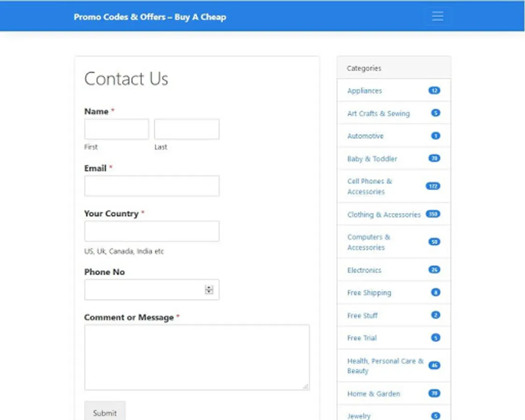The width and height of the screenshot is (525, 420).
Task: Click the Categories panel heading
Action: point(364,68)
